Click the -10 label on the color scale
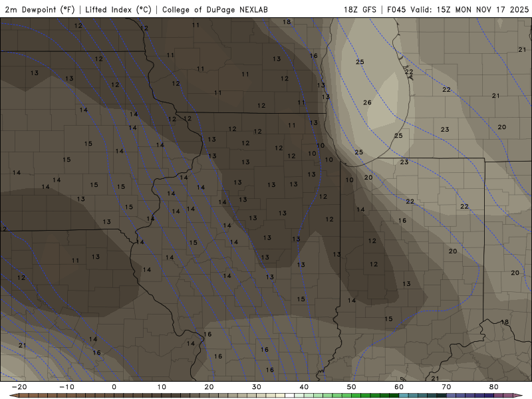 tap(66, 387)
